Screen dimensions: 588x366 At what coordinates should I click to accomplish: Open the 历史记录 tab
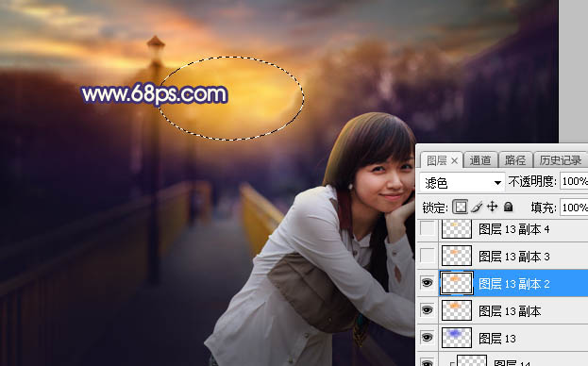561,160
